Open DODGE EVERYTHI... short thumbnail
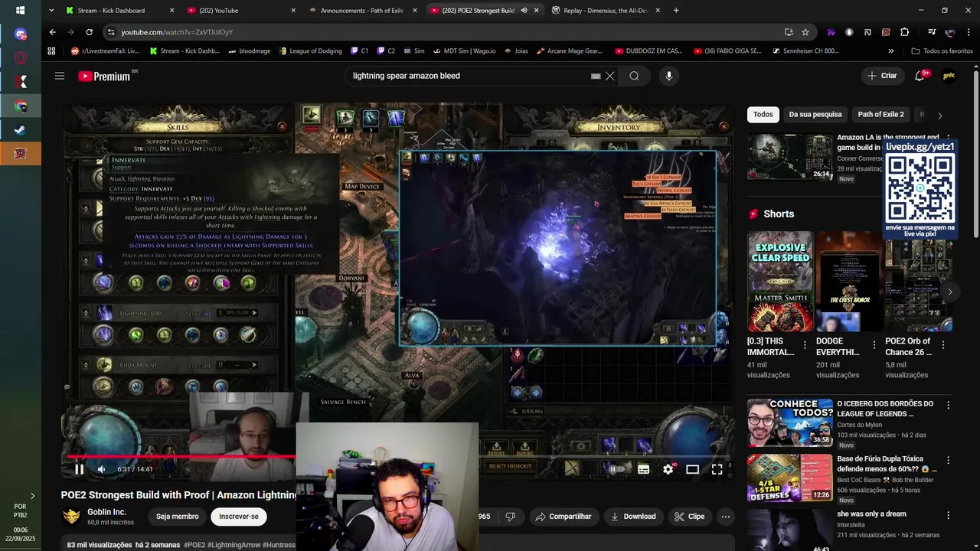 849,281
